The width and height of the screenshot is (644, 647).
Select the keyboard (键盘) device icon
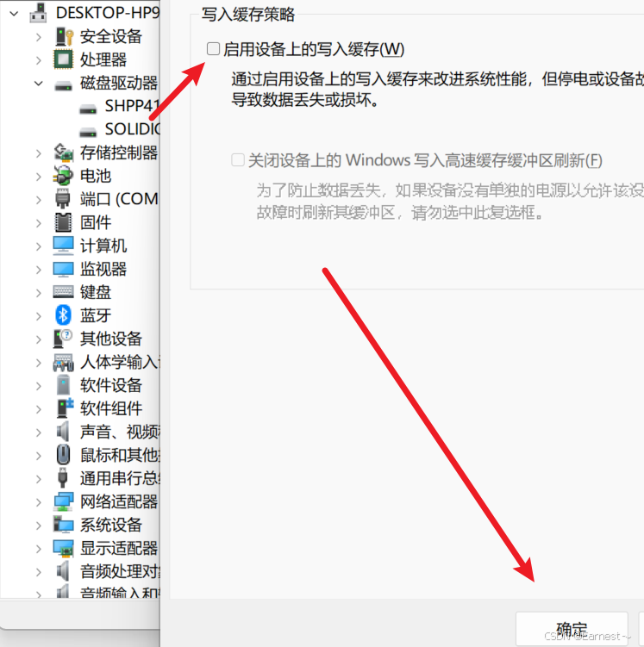tap(63, 292)
